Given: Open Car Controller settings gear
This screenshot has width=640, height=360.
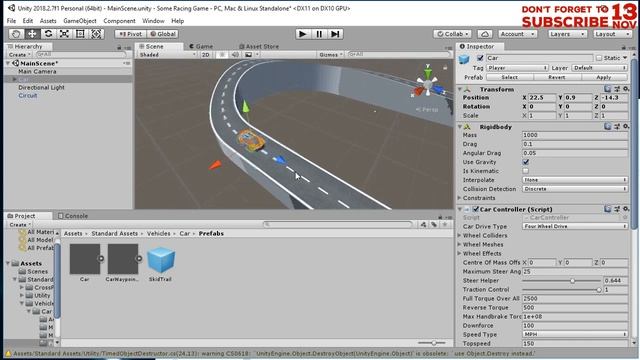Looking at the screenshot, I should point(626,209).
